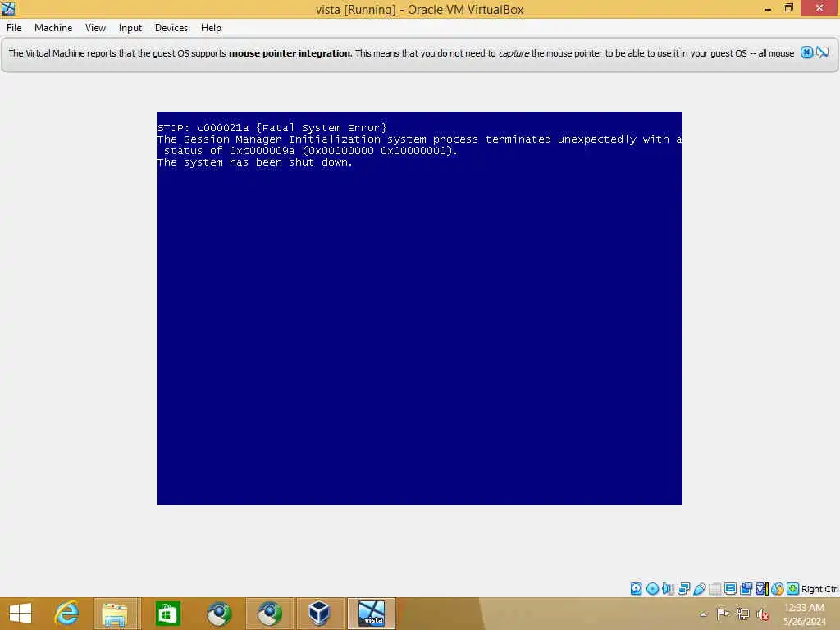840x630 pixels.
Task: Show hidden system tray icons
Action: point(703,614)
